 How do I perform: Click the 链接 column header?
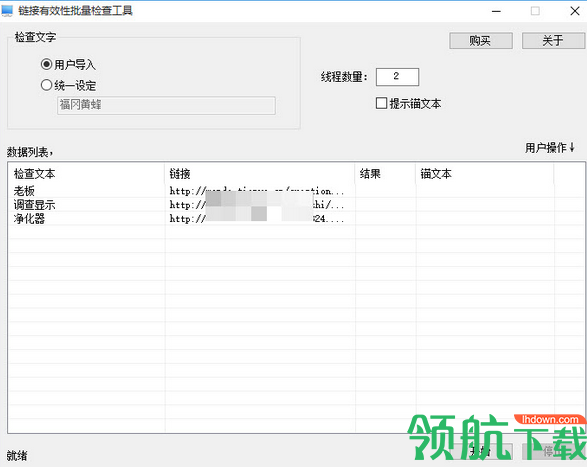(260, 174)
